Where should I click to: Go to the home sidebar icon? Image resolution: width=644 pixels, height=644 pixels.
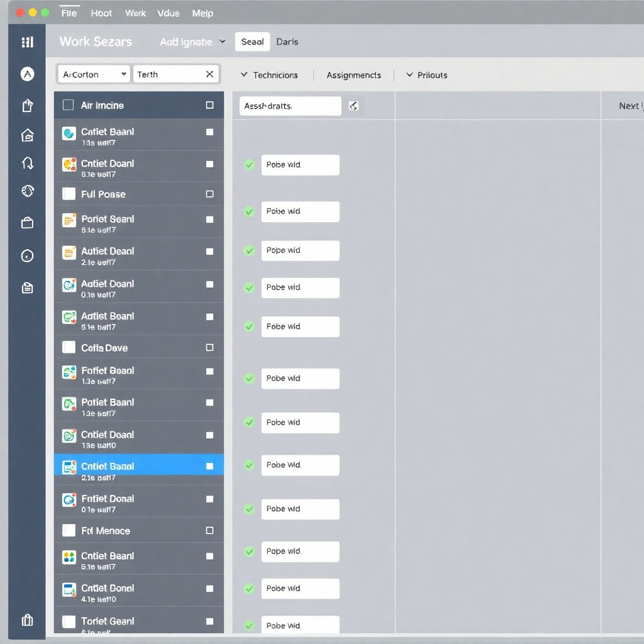(x=27, y=135)
